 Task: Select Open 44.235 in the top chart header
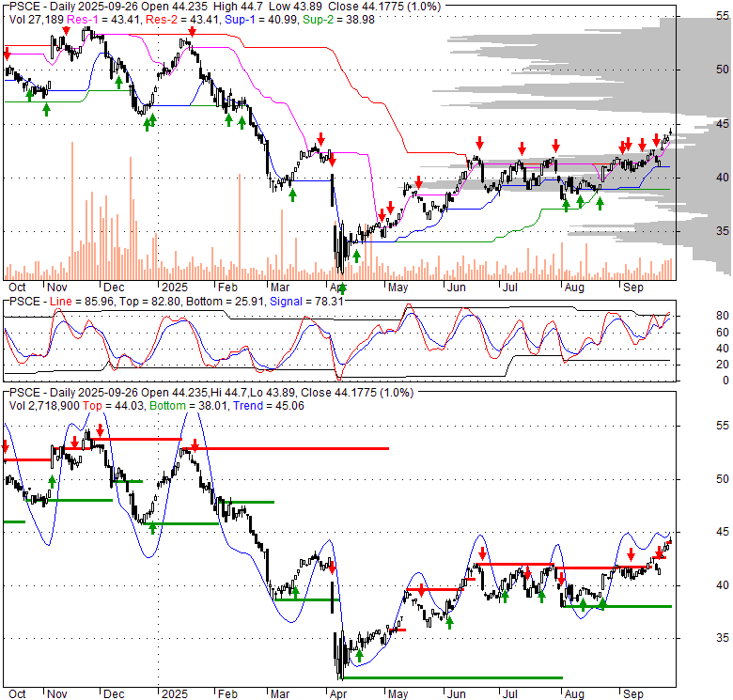pyautogui.click(x=174, y=7)
